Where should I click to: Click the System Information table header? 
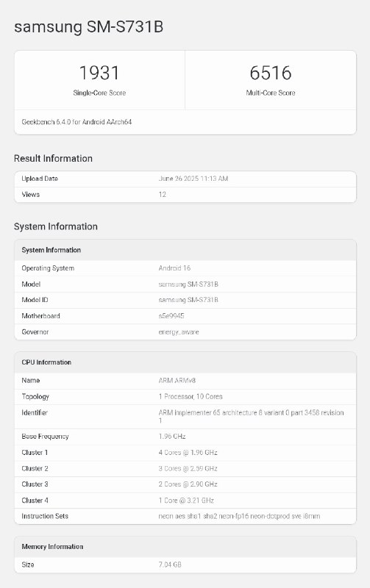coord(185,250)
